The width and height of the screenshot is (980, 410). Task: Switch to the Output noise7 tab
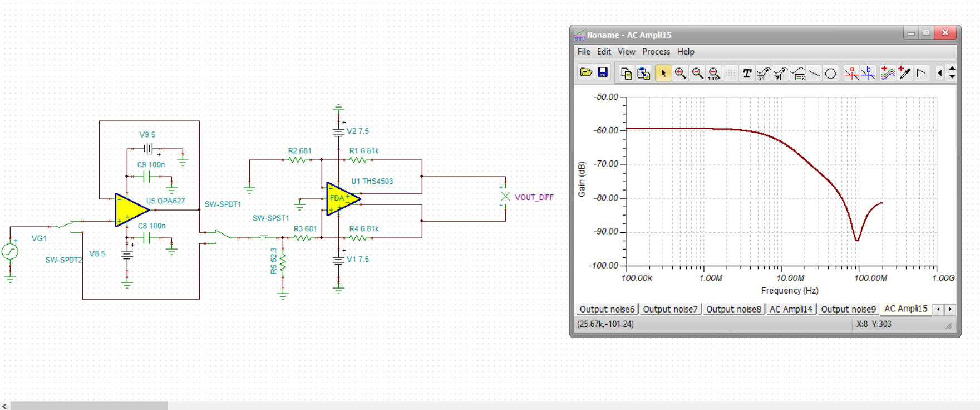(x=670, y=309)
